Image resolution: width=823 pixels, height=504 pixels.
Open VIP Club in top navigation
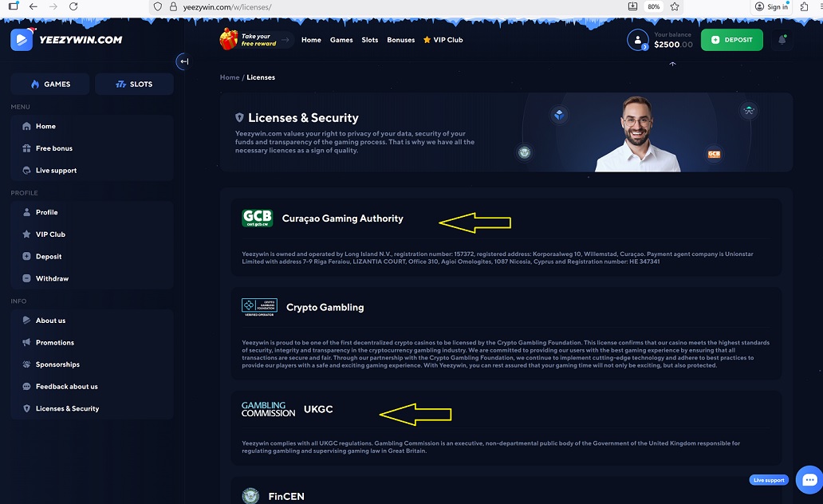click(x=443, y=40)
